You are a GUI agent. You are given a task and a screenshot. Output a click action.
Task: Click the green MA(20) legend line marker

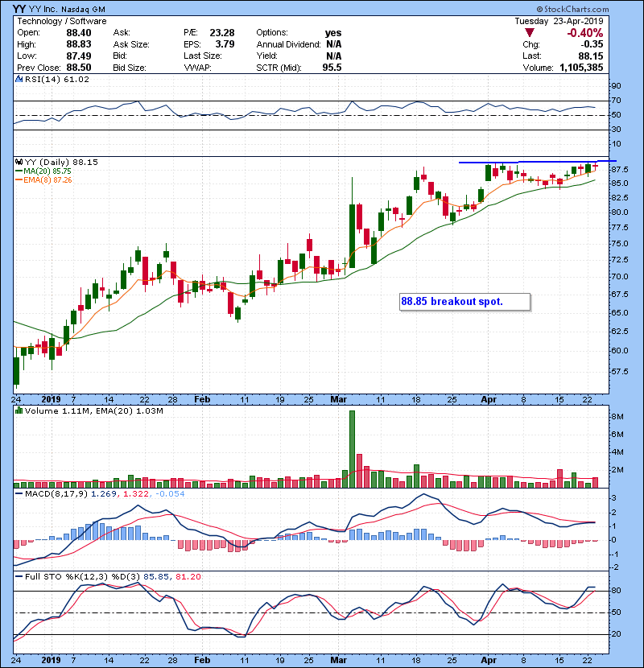pyautogui.click(x=19, y=171)
